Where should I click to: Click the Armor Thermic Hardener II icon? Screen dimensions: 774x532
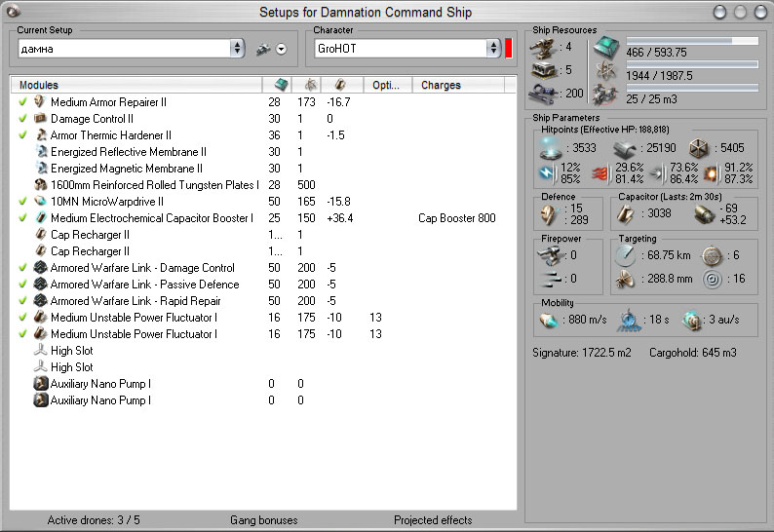pos(41,135)
